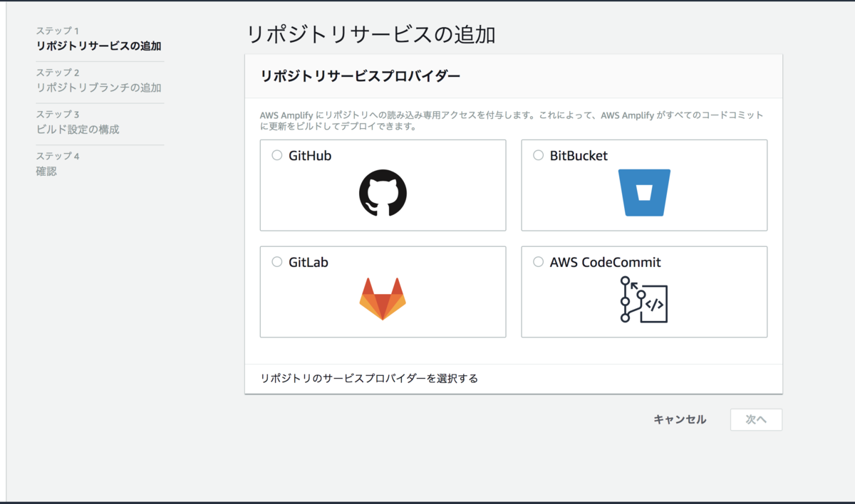Click the GitLab fox logo
The image size is (855, 504).
pyautogui.click(x=383, y=299)
